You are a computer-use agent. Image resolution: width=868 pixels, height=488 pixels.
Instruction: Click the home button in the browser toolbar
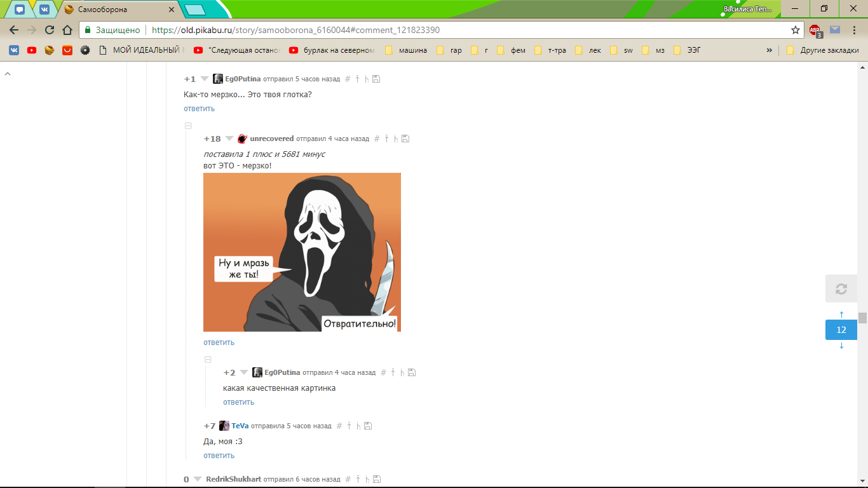click(67, 30)
